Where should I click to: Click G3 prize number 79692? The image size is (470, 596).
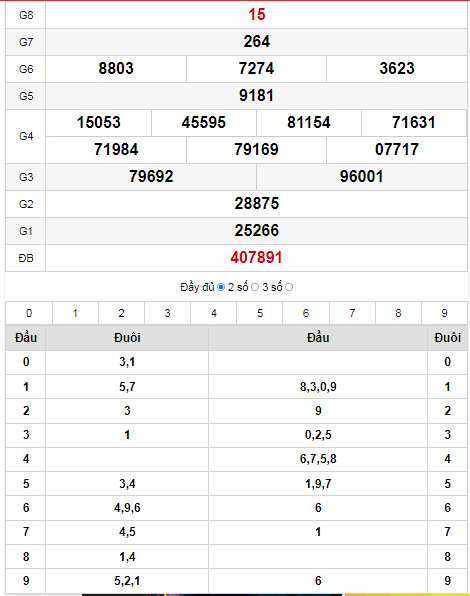[151, 177]
